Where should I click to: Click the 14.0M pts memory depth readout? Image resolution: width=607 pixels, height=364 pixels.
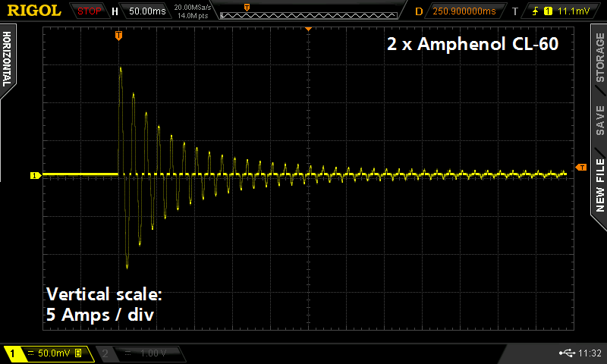(x=193, y=16)
